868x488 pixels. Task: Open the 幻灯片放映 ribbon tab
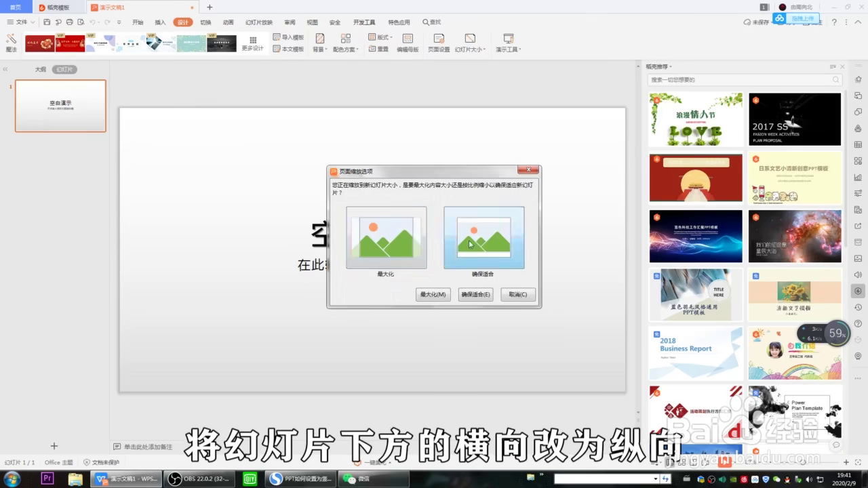[259, 22]
